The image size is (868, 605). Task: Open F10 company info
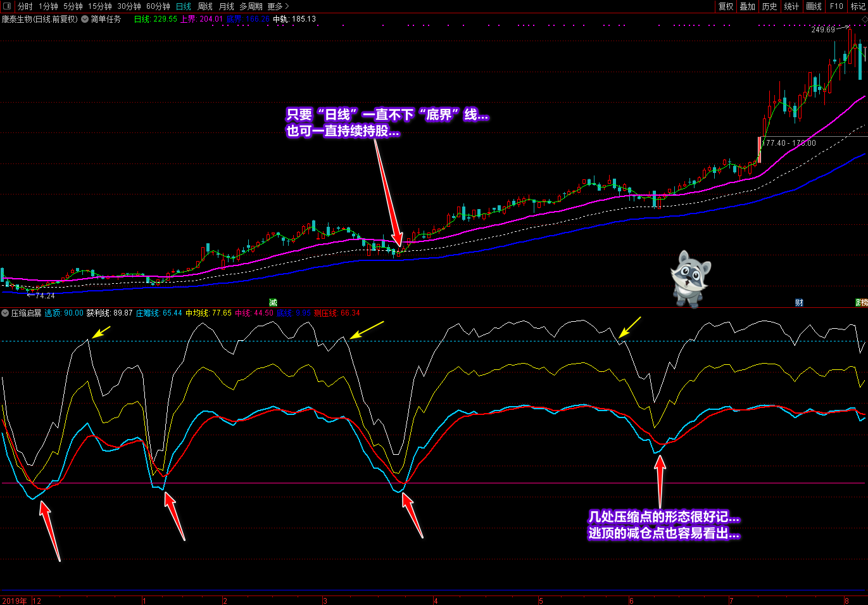837,6
